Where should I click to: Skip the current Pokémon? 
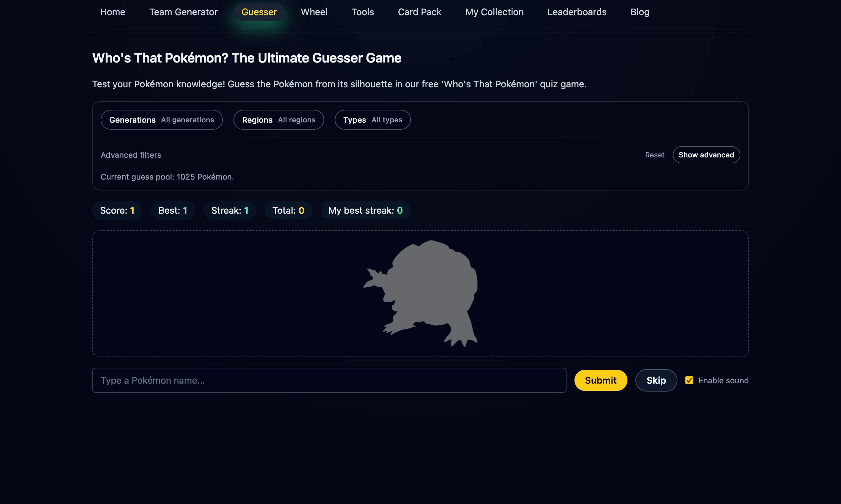pyautogui.click(x=656, y=380)
